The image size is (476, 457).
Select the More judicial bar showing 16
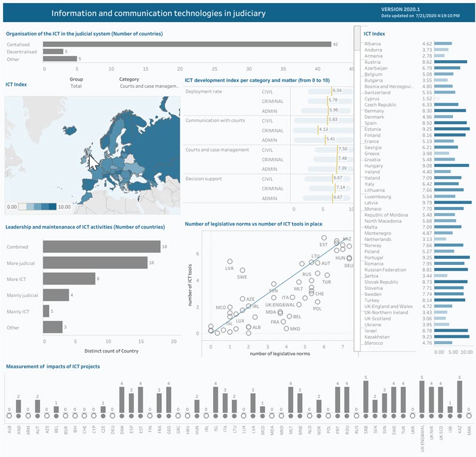95,263
